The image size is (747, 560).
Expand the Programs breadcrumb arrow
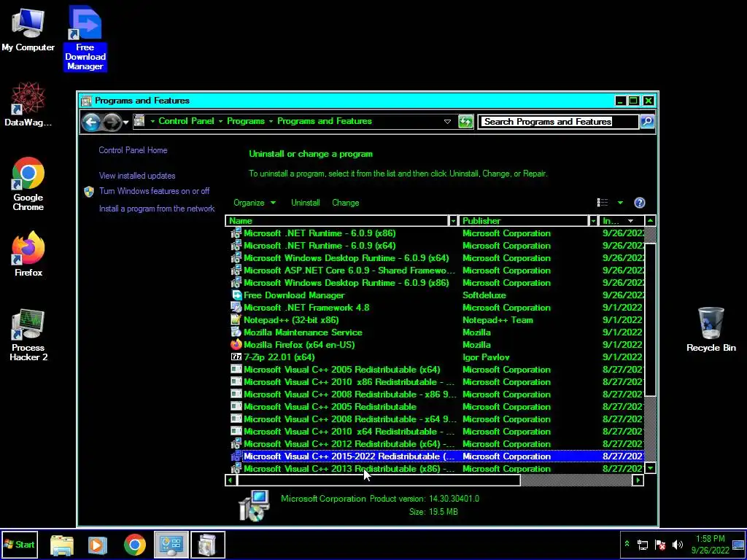click(x=271, y=122)
